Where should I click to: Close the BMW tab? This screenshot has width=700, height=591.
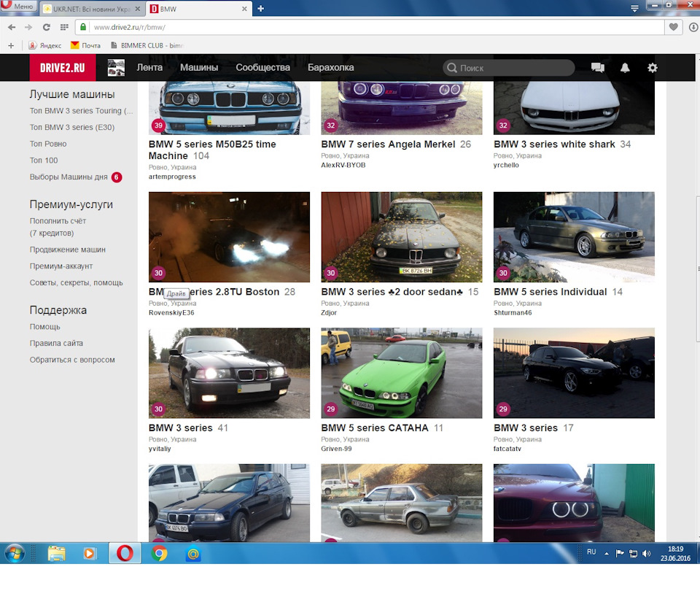point(244,9)
